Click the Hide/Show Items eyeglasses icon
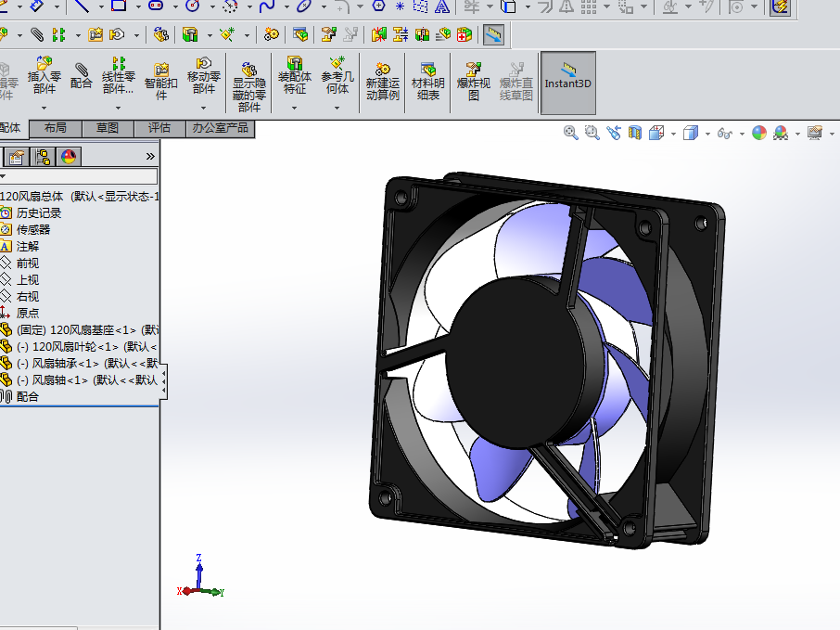Image resolution: width=840 pixels, height=630 pixels. 724,133
